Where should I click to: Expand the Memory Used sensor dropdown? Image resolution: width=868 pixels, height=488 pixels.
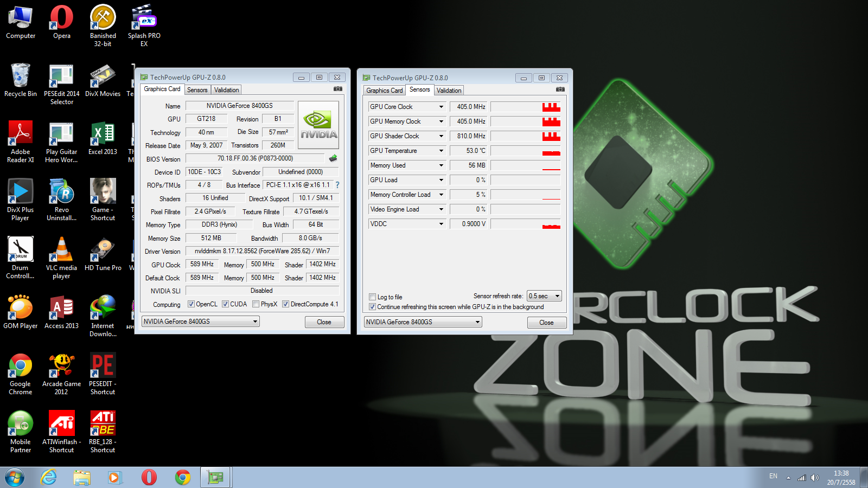click(441, 165)
